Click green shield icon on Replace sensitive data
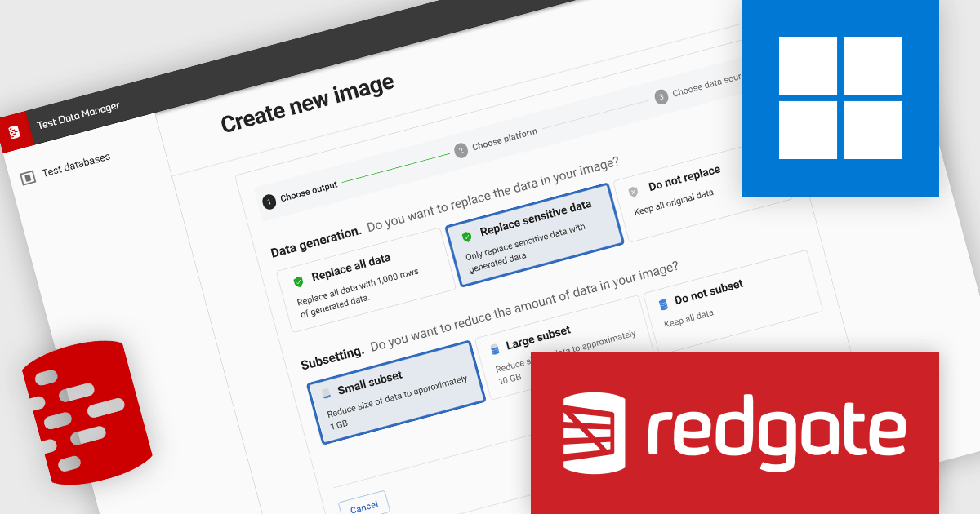The image size is (980, 514). coord(466,237)
